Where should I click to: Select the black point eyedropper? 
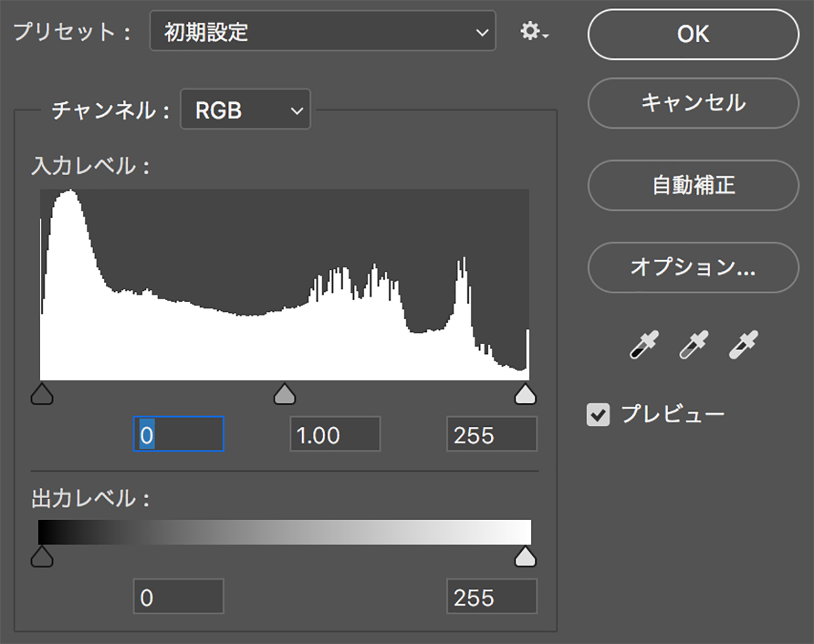coord(644,345)
